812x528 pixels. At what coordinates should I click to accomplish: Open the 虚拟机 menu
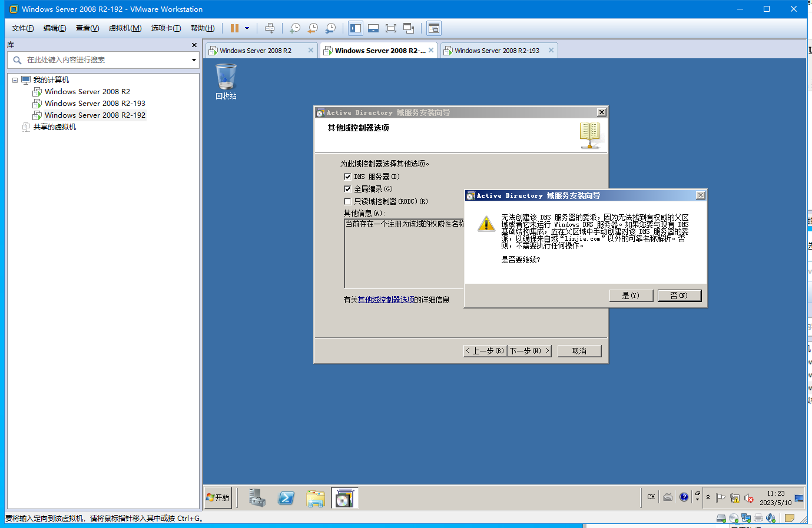(x=125, y=28)
